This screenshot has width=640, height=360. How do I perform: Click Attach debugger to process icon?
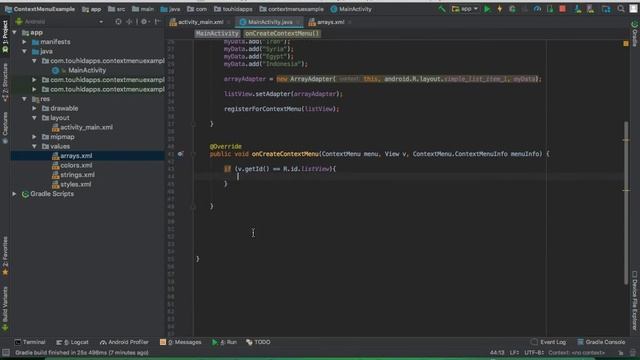pyautogui.click(x=550, y=9)
